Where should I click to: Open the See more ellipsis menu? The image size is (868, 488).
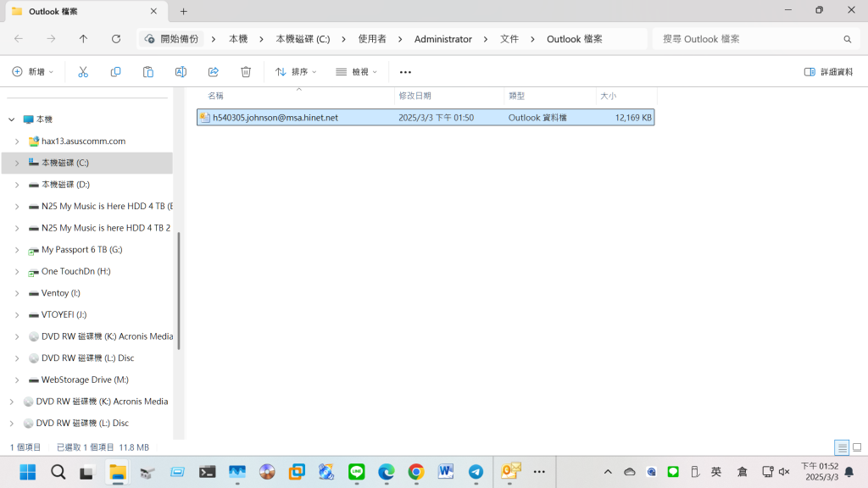click(405, 72)
